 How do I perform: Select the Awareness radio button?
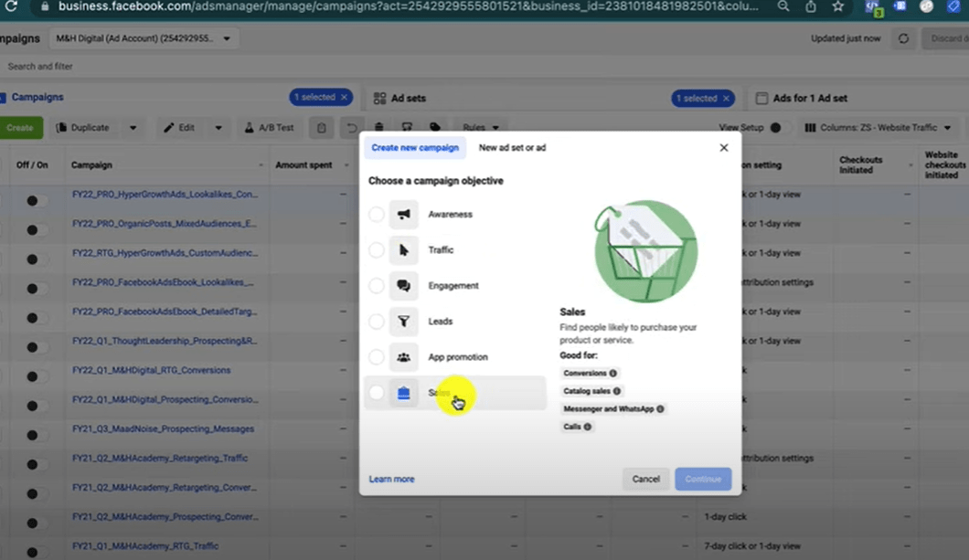tap(376, 215)
